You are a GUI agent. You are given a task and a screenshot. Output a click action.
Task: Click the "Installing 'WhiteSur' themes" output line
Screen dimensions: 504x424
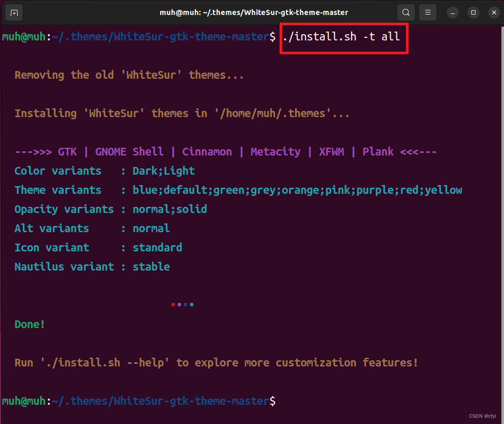point(182,114)
